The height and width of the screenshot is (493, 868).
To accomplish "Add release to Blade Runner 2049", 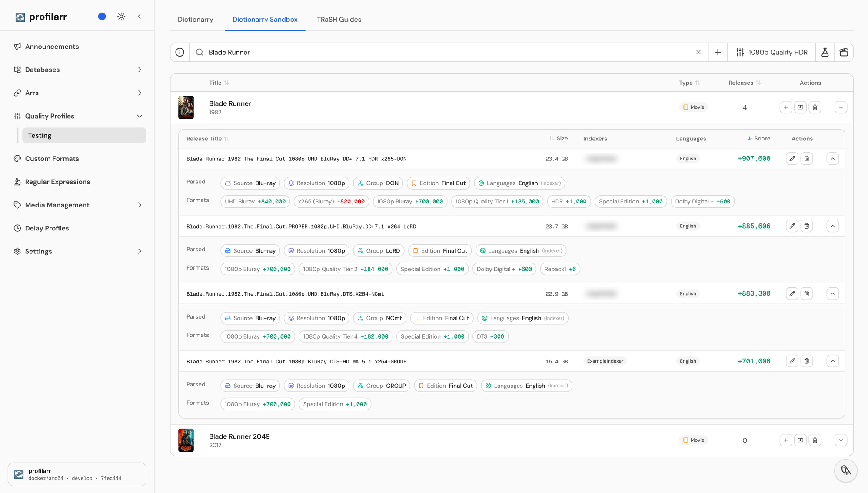I will [x=785, y=440].
